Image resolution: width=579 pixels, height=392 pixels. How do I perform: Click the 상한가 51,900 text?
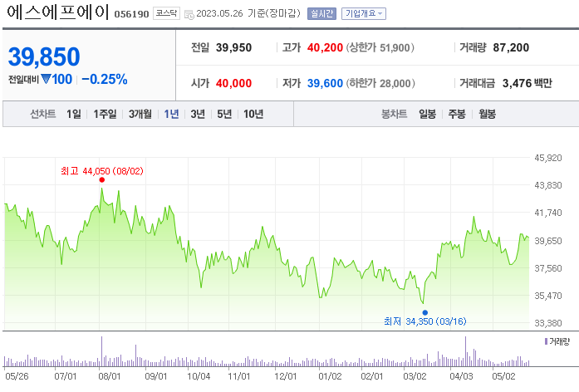pyautogui.click(x=380, y=47)
